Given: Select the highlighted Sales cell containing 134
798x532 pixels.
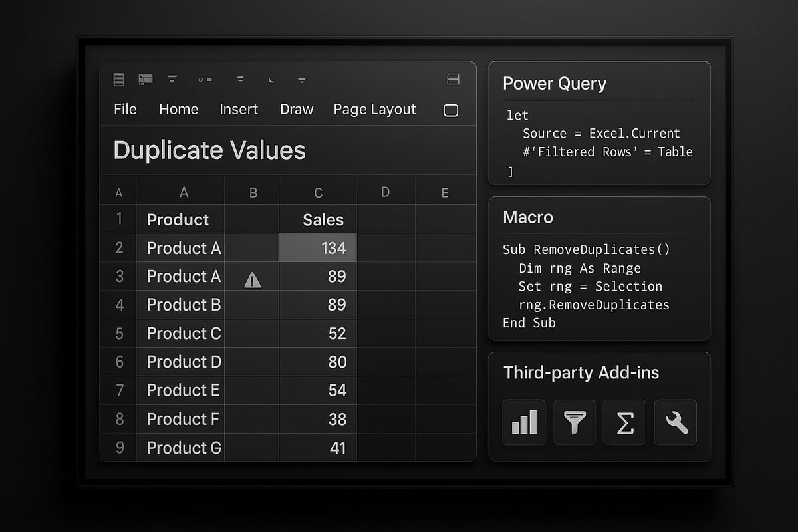Looking at the screenshot, I should tap(317, 247).
